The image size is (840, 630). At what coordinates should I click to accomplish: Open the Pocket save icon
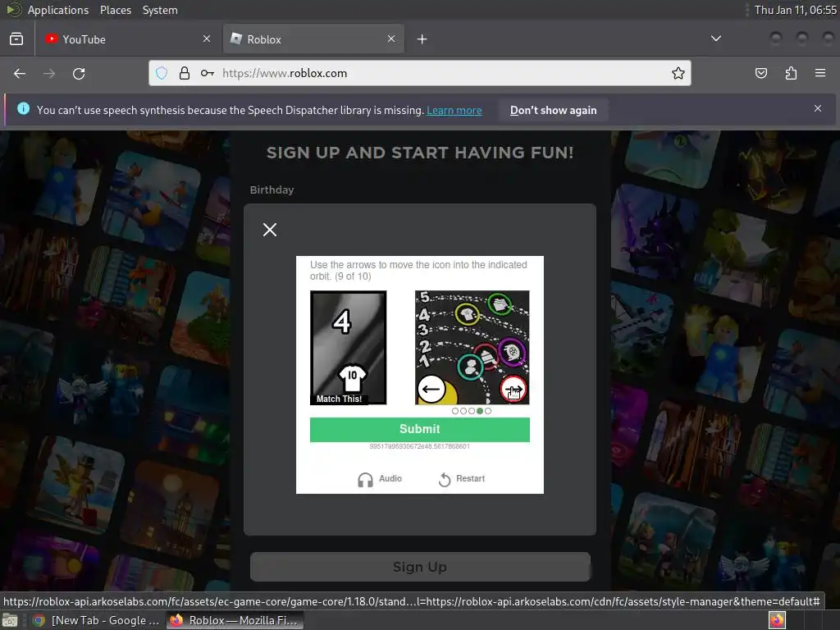(761, 73)
